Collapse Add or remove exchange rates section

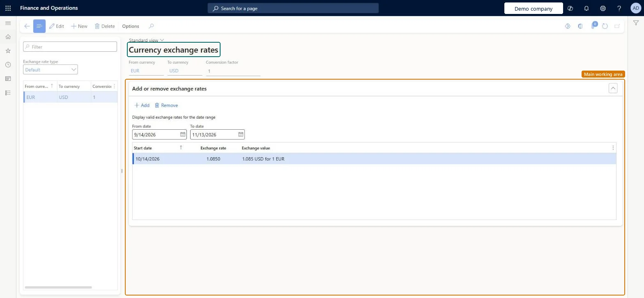click(x=613, y=88)
